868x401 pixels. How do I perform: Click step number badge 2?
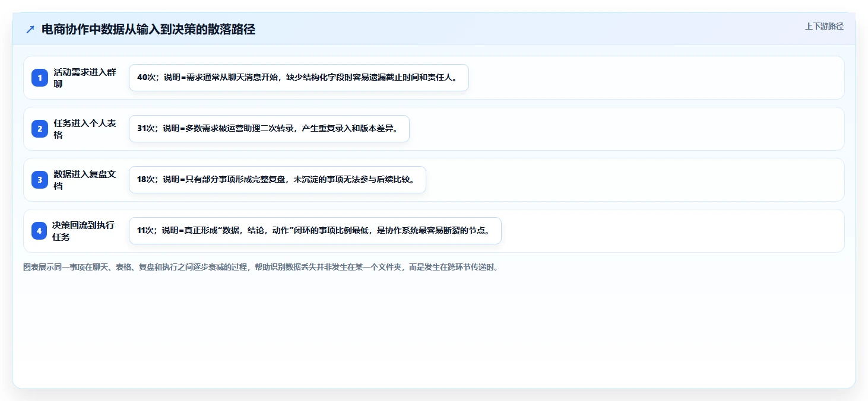click(x=40, y=129)
